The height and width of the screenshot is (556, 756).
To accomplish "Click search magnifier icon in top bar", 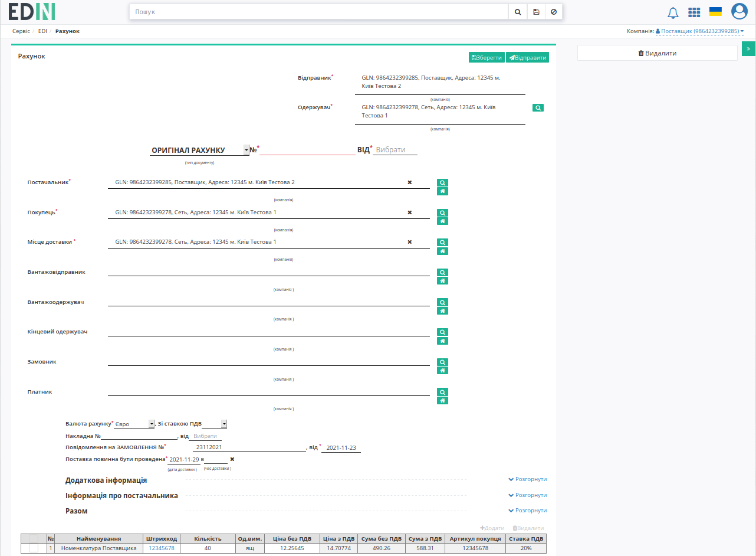I will click(517, 12).
